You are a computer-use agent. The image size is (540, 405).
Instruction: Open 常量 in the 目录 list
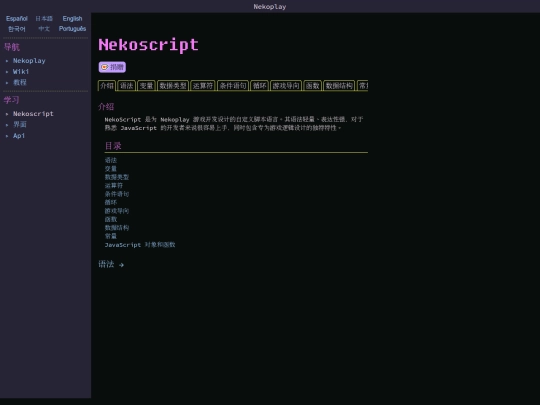(x=111, y=236)
